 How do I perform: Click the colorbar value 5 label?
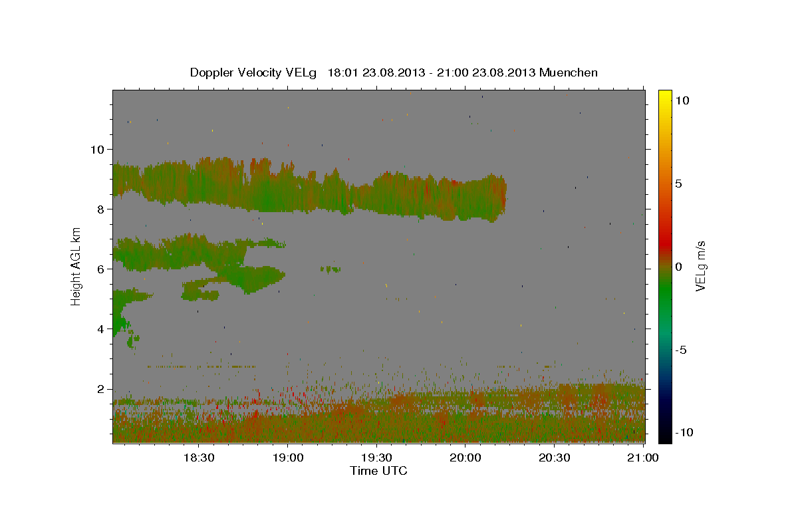click(679, 184)
